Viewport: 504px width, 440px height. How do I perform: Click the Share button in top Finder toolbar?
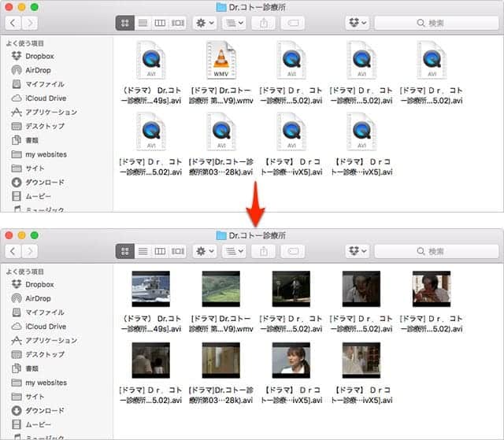pos(264,23)
